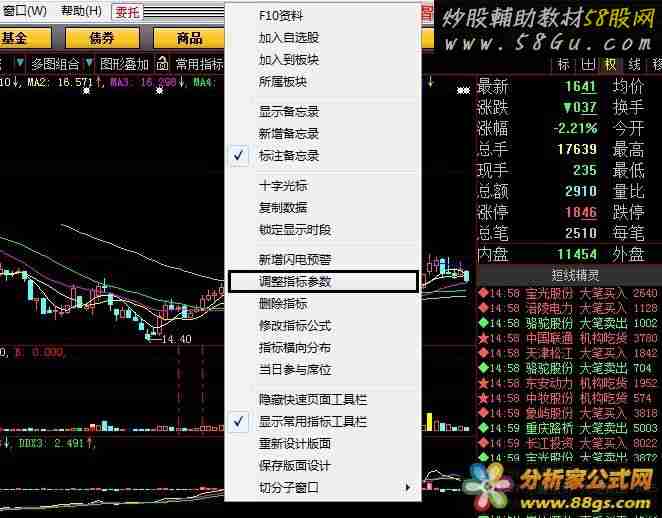
Task: Click the 内盘 value 11454
Action: click(x=577, y=254)
